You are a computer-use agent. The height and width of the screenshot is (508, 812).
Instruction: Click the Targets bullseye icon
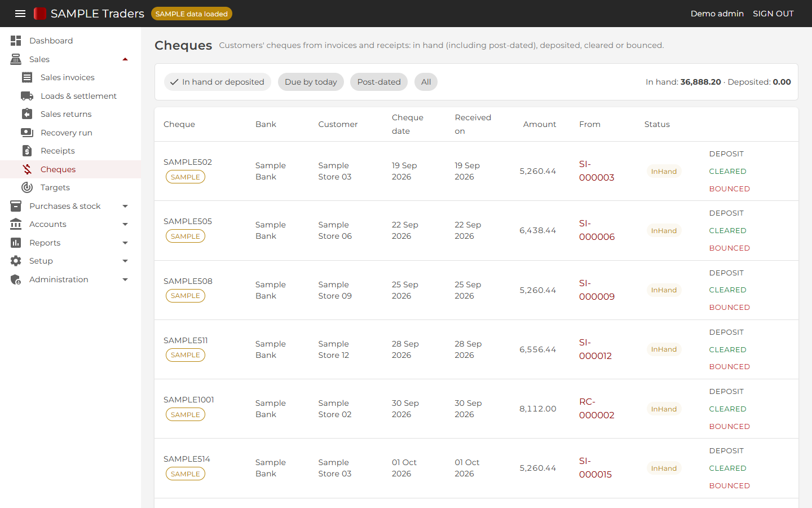tap(27, 187)
